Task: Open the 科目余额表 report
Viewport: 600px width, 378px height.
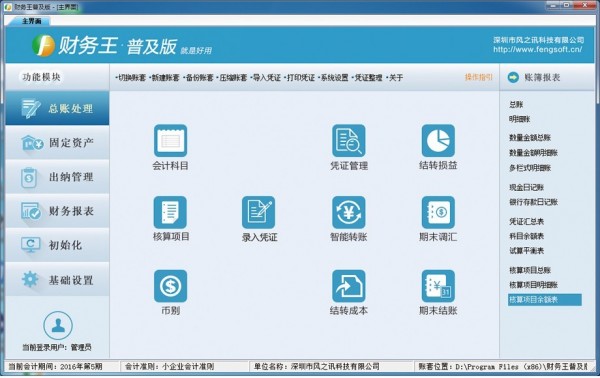Action: [x=526, y=236]
